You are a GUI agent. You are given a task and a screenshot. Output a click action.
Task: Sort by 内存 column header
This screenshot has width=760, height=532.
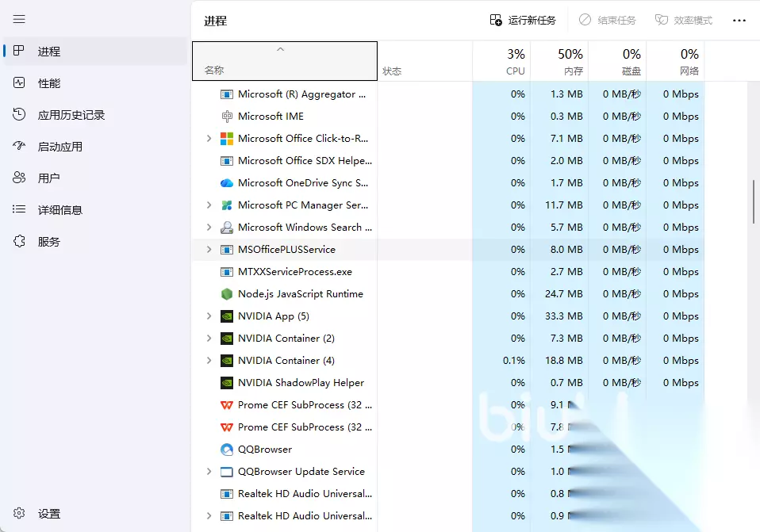click(559, 61)
